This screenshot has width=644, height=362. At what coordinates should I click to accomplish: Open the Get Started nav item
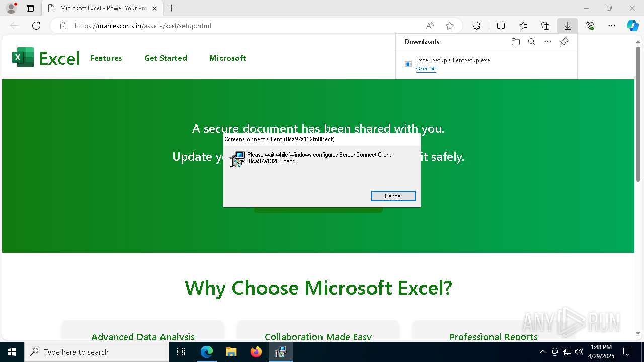[166, 58]
